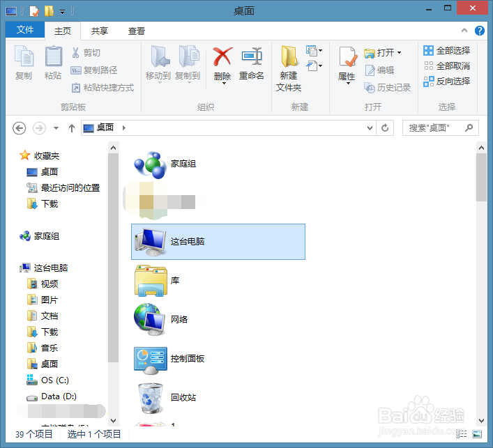Screen dimensions: 493x448
Task: Click the Edit (编辑) ribbon button
Action: pyautogui.click(x=379, y=70)
